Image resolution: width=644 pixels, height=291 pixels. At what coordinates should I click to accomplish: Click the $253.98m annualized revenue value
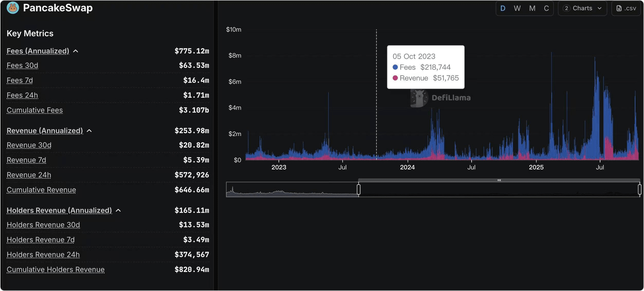tap(192, 131)
